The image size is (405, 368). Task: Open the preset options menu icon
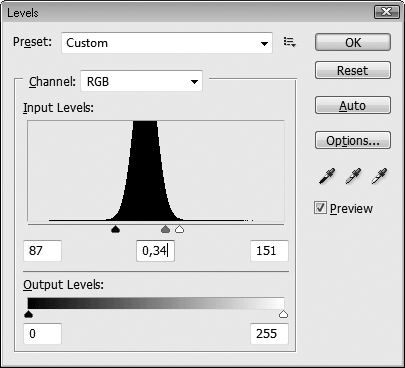(x=289, y=42)
